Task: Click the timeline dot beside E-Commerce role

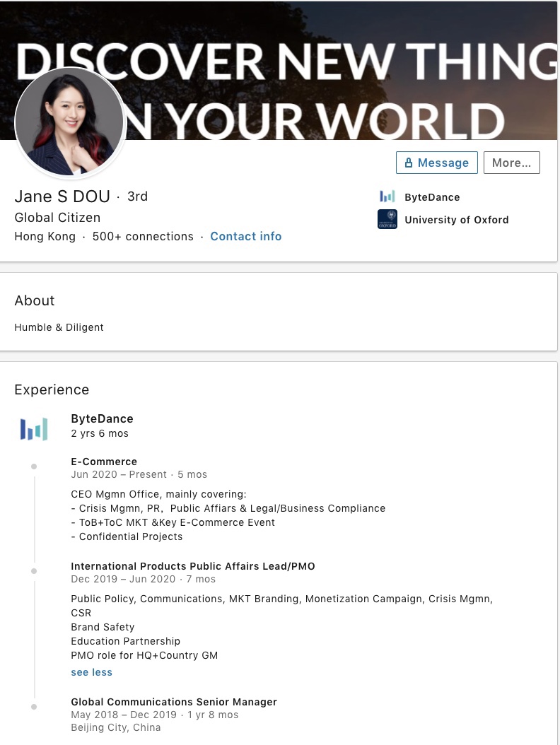Action: (x=34, y=467)
